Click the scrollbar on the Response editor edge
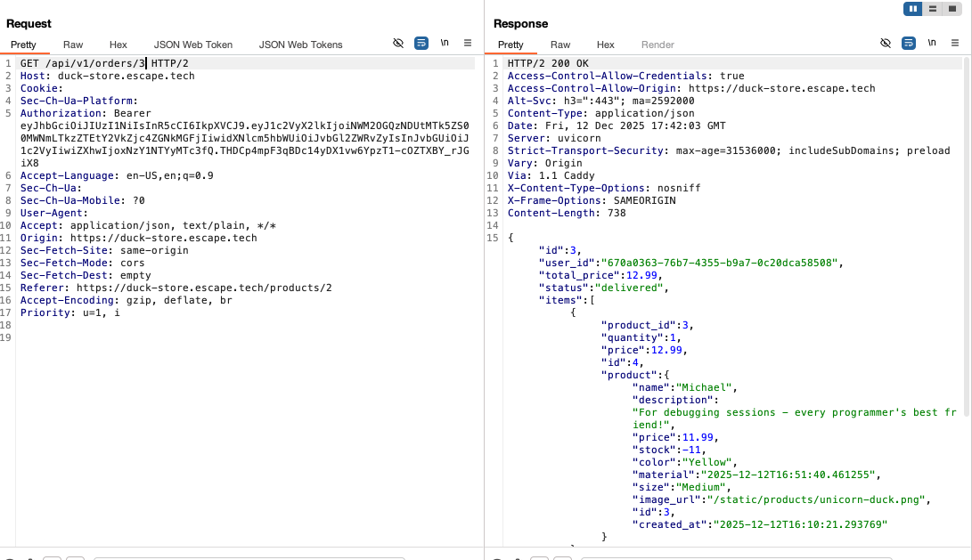The width and height of the screenshot is (972, 560). click(968, 267)
